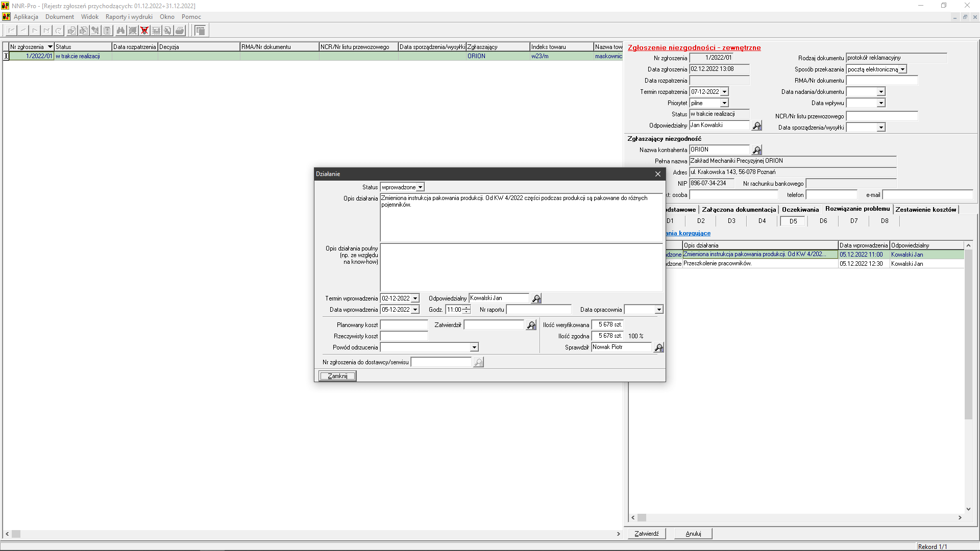Switch to Zestawienie kosztów tab
Image resolution: width=980 pixels, height=551 pixels.
tap(925, 210)
